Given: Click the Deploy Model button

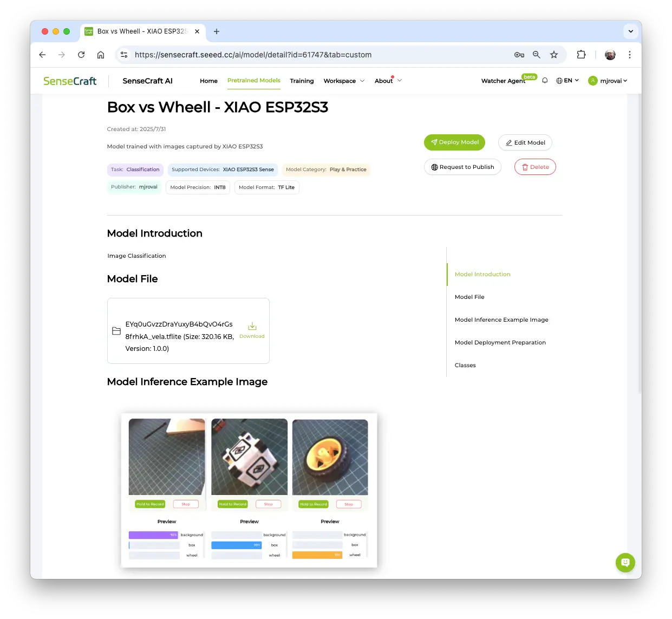Looking at the screenshot, I should click(x=454, y=142).
